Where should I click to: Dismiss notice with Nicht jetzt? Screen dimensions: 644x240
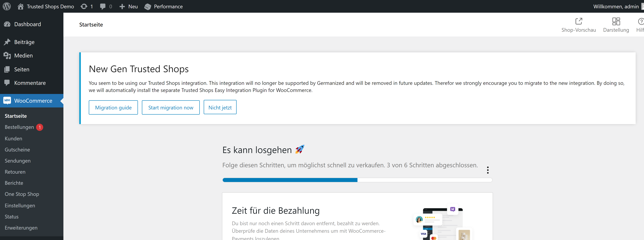click(x=220, y=107)
